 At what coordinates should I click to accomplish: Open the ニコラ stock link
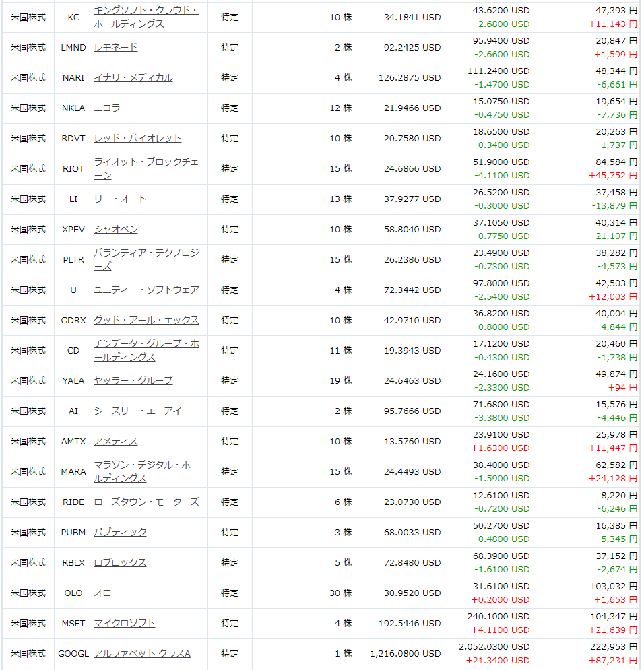[107, 108]
